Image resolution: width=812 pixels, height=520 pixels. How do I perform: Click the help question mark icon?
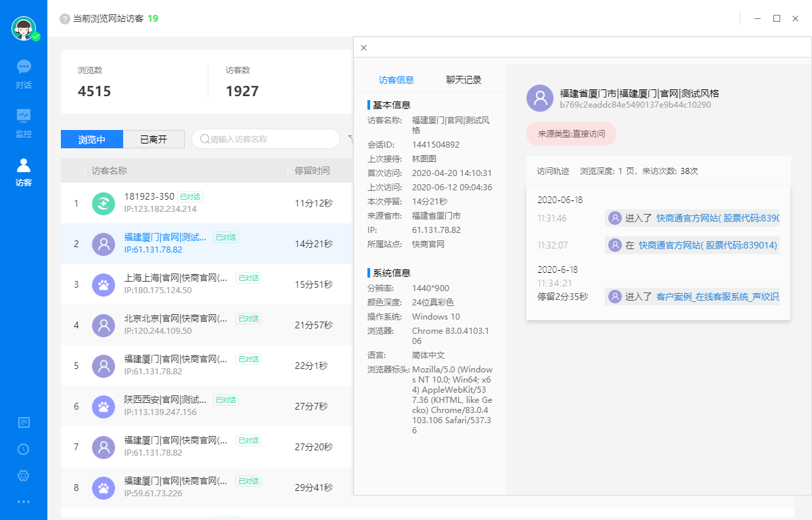(65, 19)
